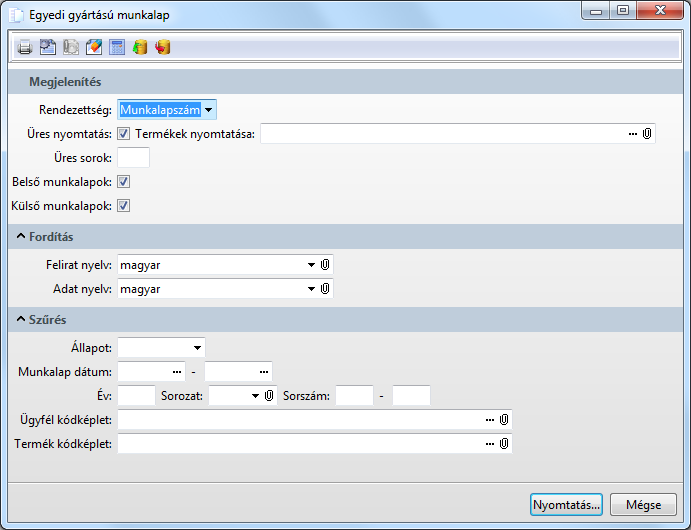Screen dimensions: 691x530
Task: Click the Nyomtatás... button
Action: (566, 504)
